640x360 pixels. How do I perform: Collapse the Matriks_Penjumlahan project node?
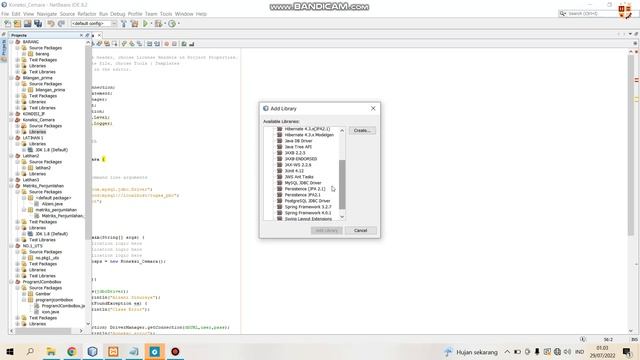[11, 186]
